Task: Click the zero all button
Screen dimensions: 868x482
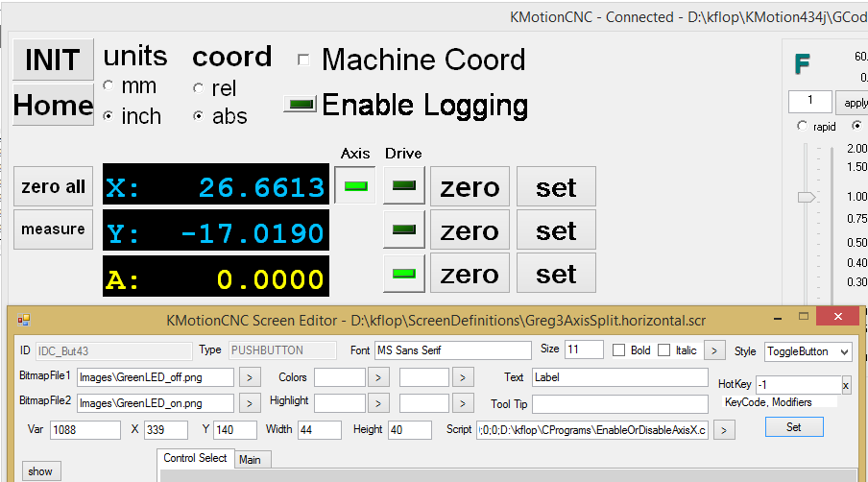Action: pos(54,187)
